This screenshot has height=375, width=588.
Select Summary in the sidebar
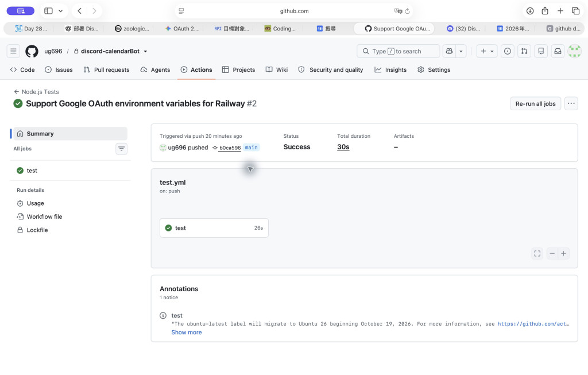coord(71,133)
